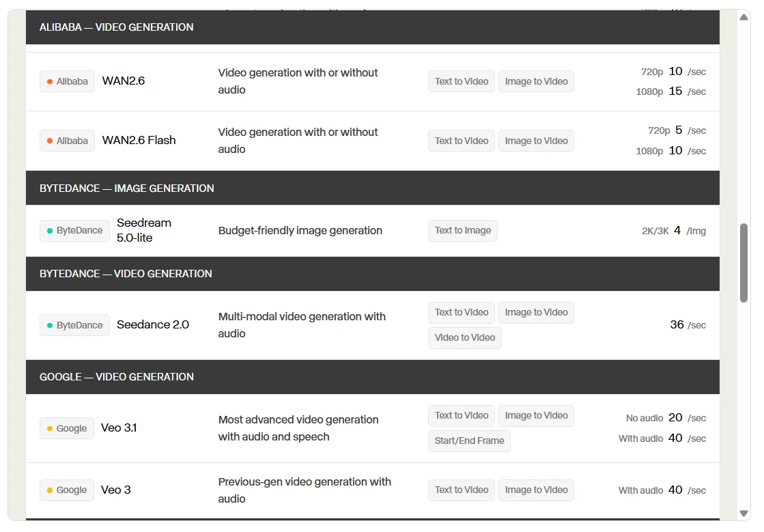Click the Veo 3.1 model name
764x532 pixels.
(119, 428)
